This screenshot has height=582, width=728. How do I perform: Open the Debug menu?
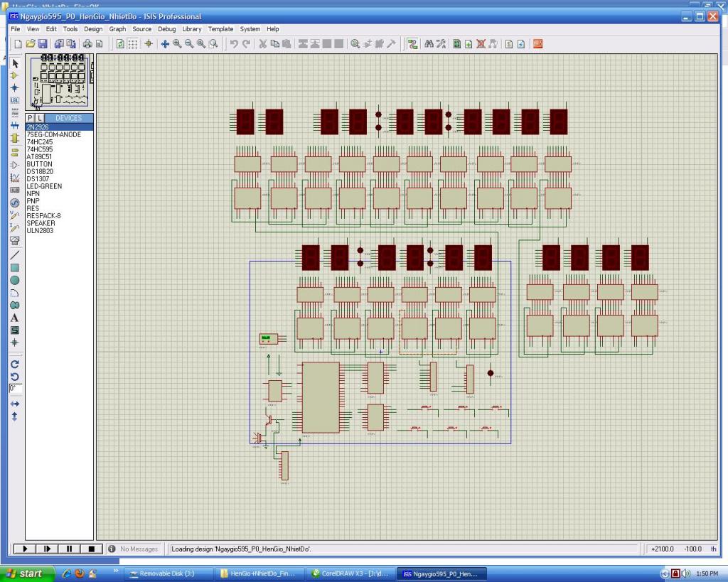166,29
